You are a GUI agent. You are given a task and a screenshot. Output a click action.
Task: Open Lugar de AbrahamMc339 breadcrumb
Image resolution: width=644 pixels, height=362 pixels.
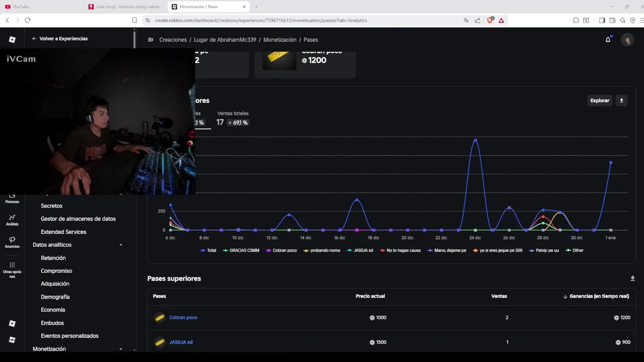click(x=225, y=40)
